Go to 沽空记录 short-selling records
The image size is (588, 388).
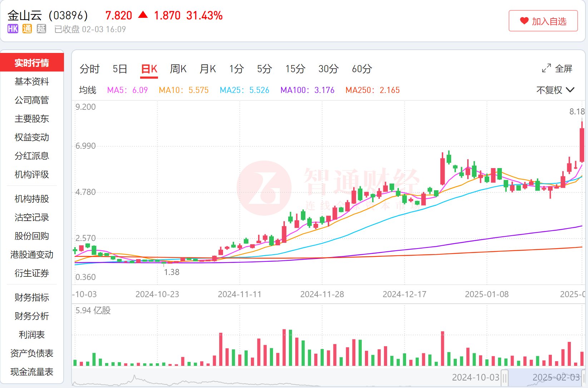point(32,217)
